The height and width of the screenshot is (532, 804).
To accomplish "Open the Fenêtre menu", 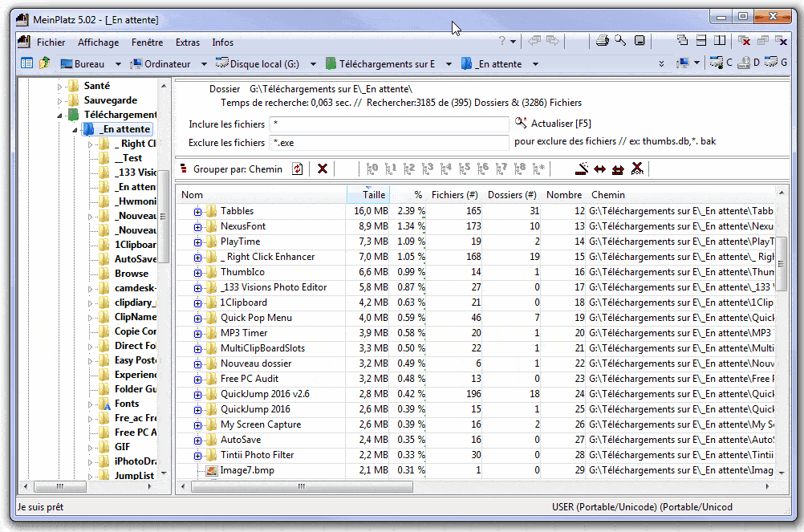I will (x=147, y=43).
